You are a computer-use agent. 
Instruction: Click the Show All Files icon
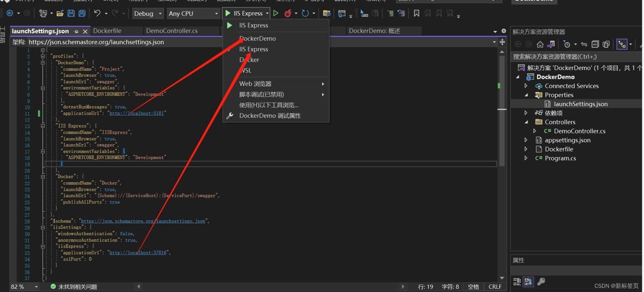[x=606, y=44]
